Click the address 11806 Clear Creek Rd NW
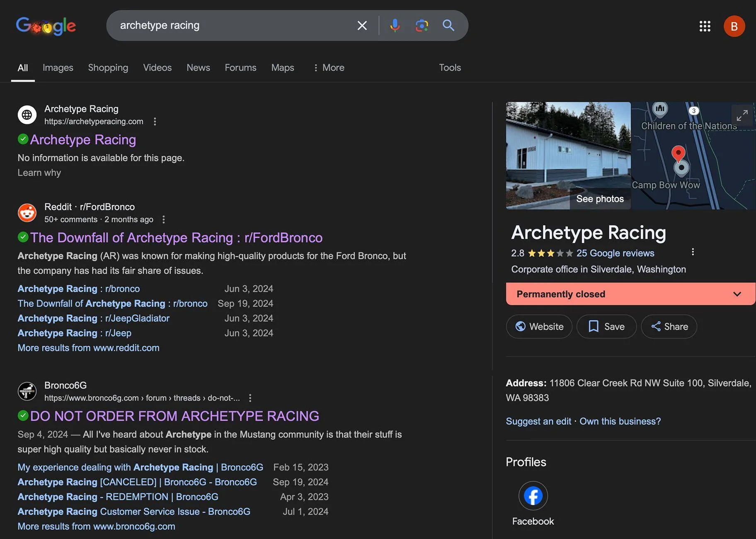This screenshot has height=539, width=756. point(628,390)
